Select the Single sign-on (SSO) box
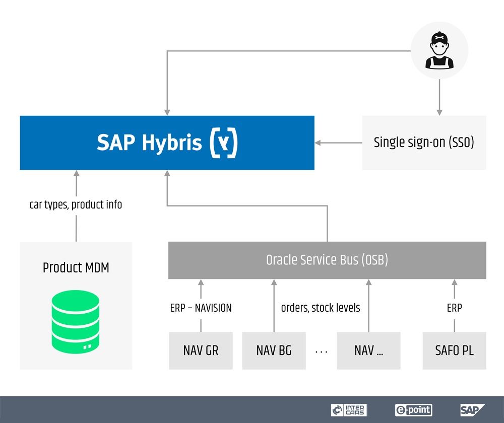 424,143
